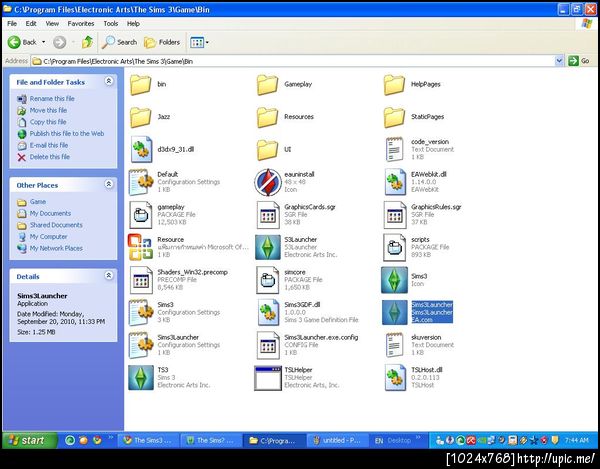Expand the Address bar dropdown arrow
Screen dimensions: 600x469
click(x=559, y=61)
